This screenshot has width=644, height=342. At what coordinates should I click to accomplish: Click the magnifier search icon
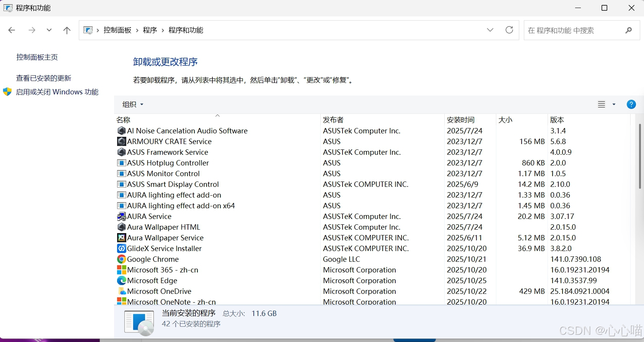(629, 30)
